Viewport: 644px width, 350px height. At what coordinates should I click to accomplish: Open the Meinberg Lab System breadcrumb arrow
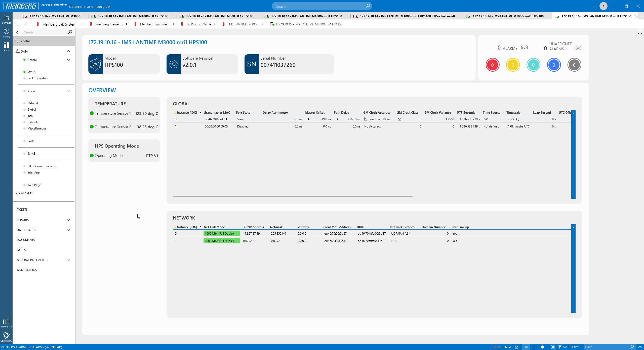[x=82, y=24]
